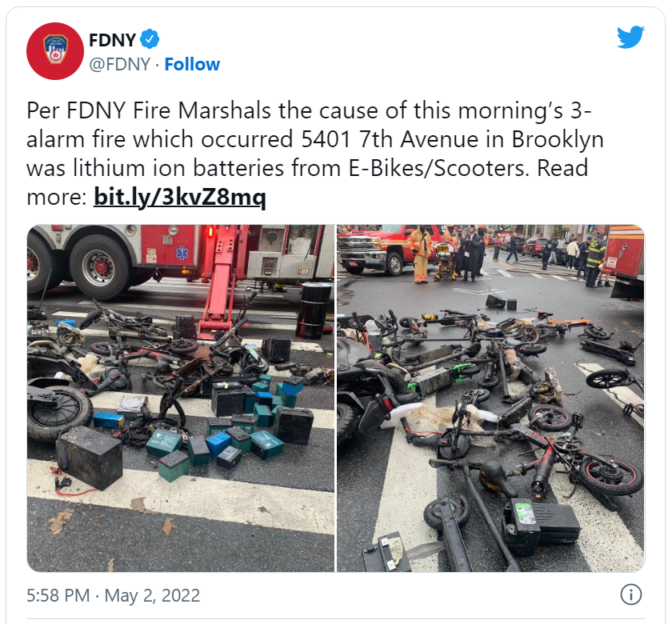Click the 5:58 PM timestamp
Viewport: 672px width, 624px height.
pyautogui.click(x=58, y=595)
